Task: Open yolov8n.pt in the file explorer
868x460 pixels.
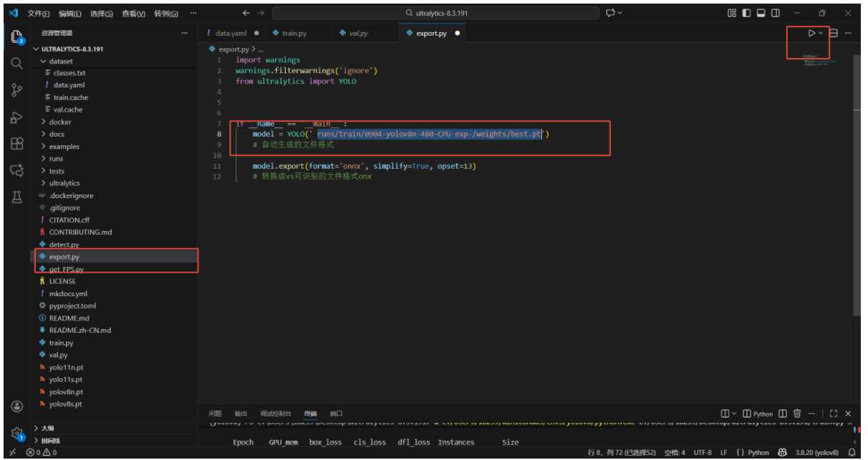Action: pos(115,391)
